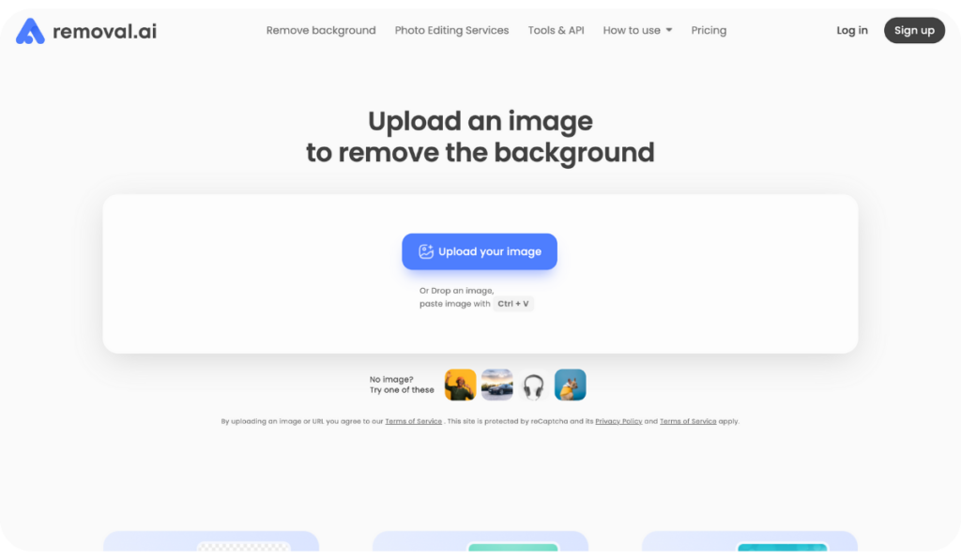Select the Remove background menu item
This screenshot has width=961, height=560.
(321, 30)
